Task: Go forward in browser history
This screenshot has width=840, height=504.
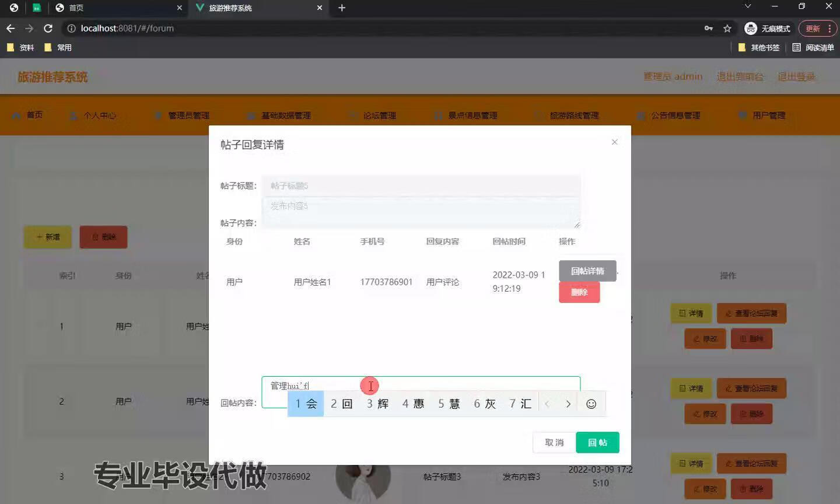Action: coord(29,28)
